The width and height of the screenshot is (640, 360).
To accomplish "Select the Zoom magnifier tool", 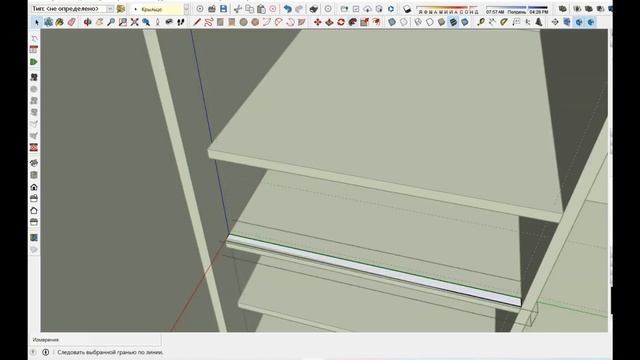I will tap(111, 22).
